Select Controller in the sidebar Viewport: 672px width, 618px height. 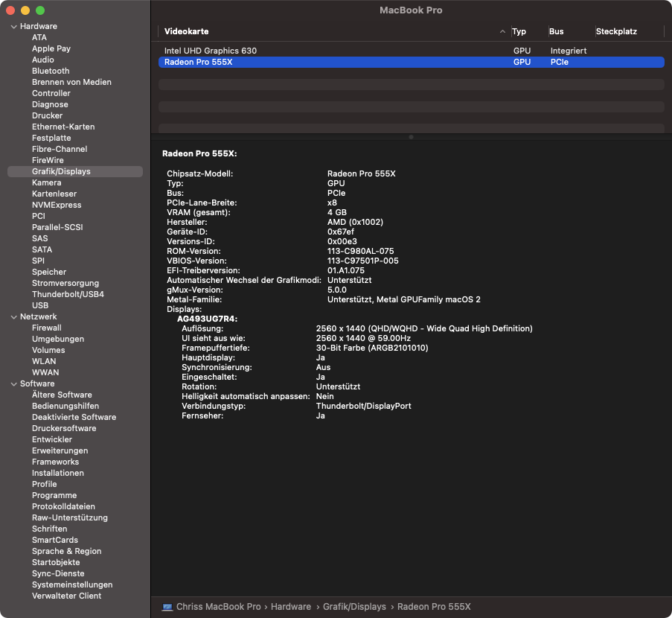coord(51,93)
